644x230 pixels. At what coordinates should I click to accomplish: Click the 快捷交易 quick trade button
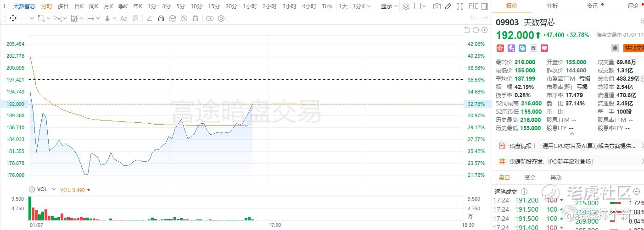pyautogui.click(x=634, y=48)
